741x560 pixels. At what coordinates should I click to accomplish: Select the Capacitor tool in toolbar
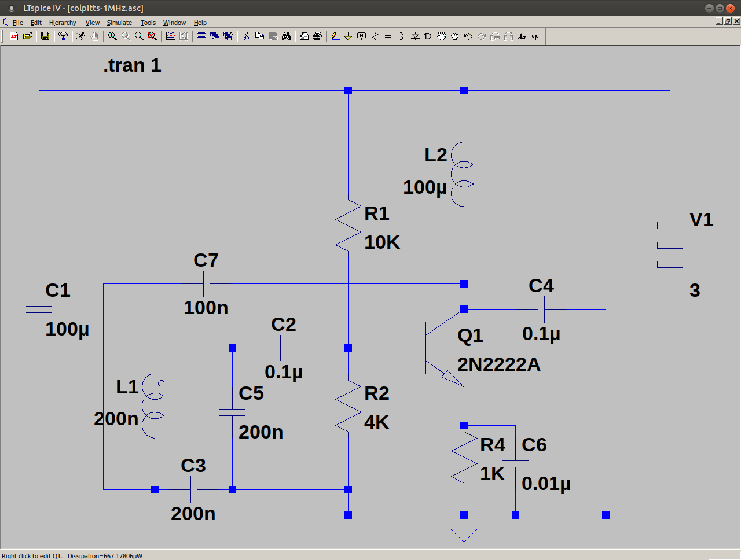(388, 36)
